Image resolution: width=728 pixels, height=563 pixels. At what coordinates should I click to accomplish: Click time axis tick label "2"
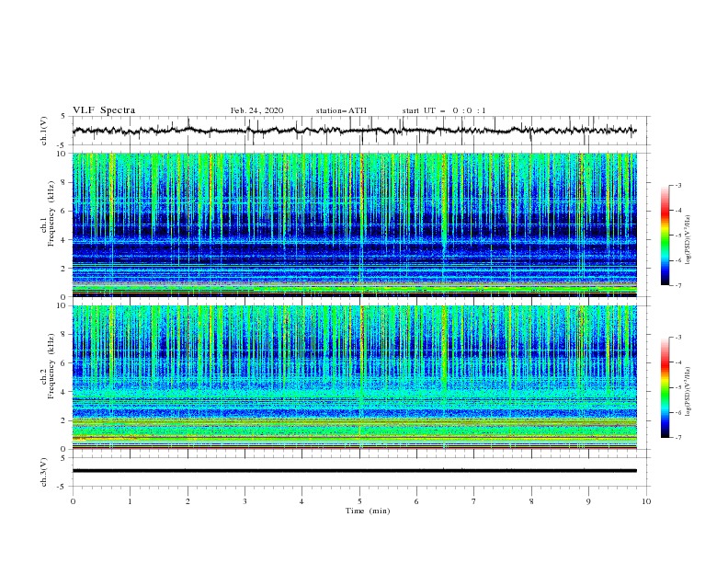tap(188, 501)
